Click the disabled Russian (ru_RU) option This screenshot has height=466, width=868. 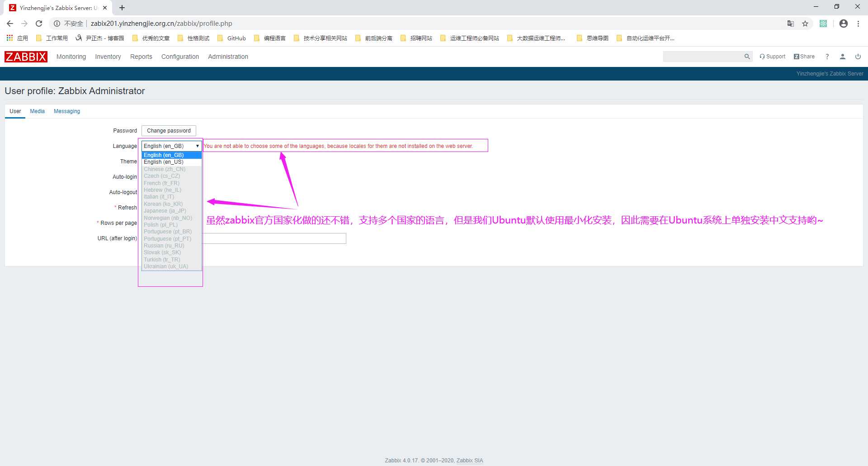tap(171, 246)
